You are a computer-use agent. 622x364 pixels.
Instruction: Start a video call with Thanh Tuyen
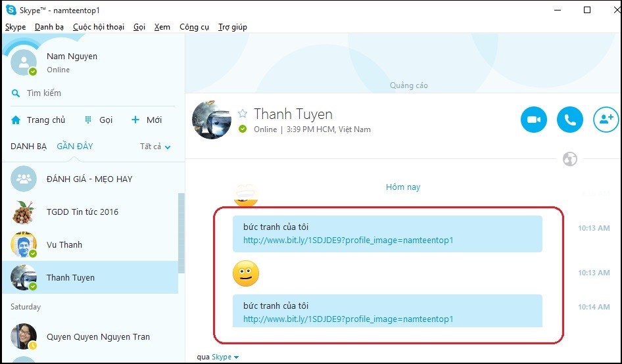click(x=533, y=120)
